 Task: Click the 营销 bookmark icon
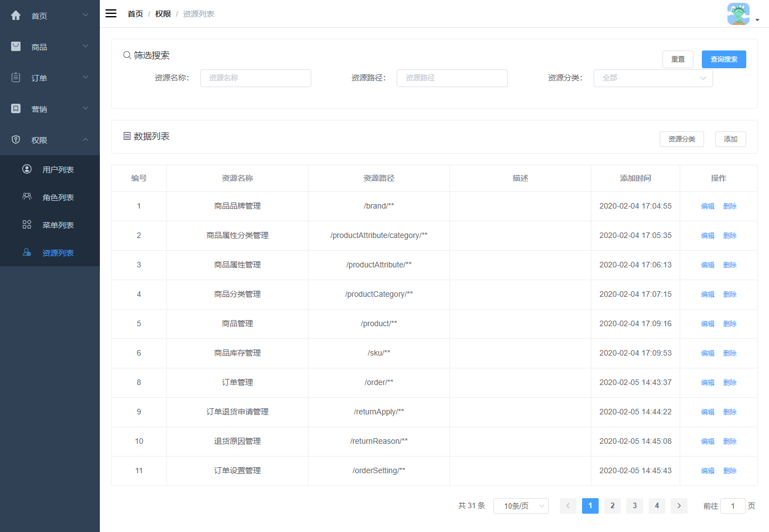[16, 109]
